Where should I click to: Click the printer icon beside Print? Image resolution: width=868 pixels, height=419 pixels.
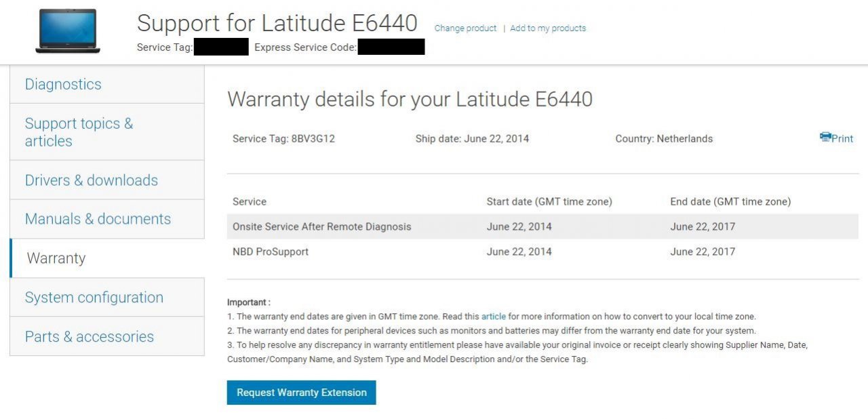[825, 138]
